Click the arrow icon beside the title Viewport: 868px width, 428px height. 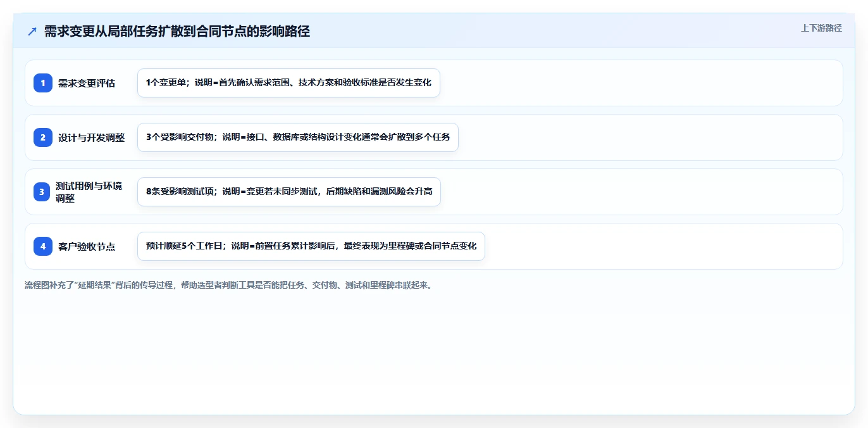32,32
